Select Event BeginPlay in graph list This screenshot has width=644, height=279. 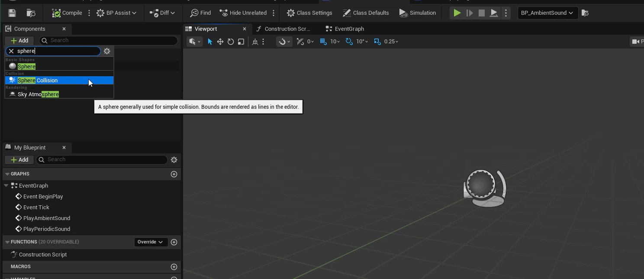pyautogui.click(x=43, y=196)
